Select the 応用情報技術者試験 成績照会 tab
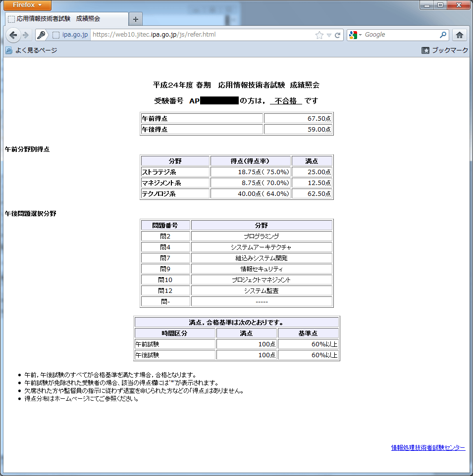473x476 pixels. click(64, 19)
